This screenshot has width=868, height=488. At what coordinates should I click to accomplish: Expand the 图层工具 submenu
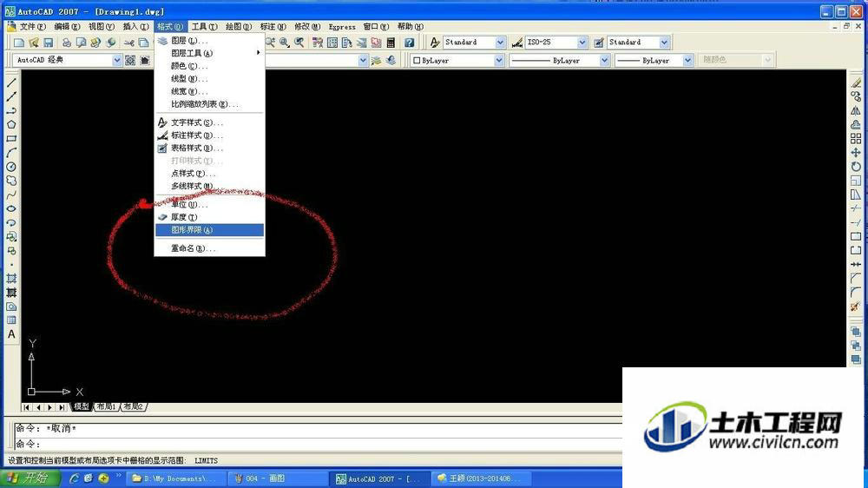(209, 53)
